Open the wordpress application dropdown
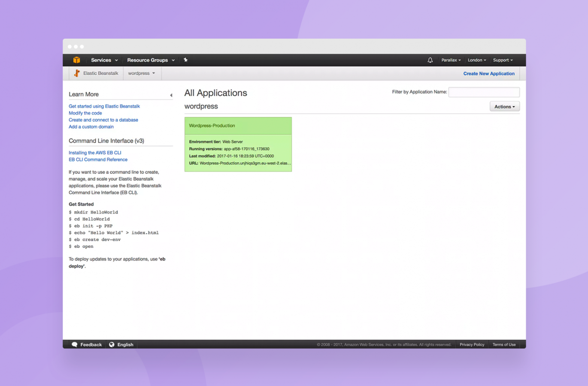This screenshot has height=386, width=588. 142,73
